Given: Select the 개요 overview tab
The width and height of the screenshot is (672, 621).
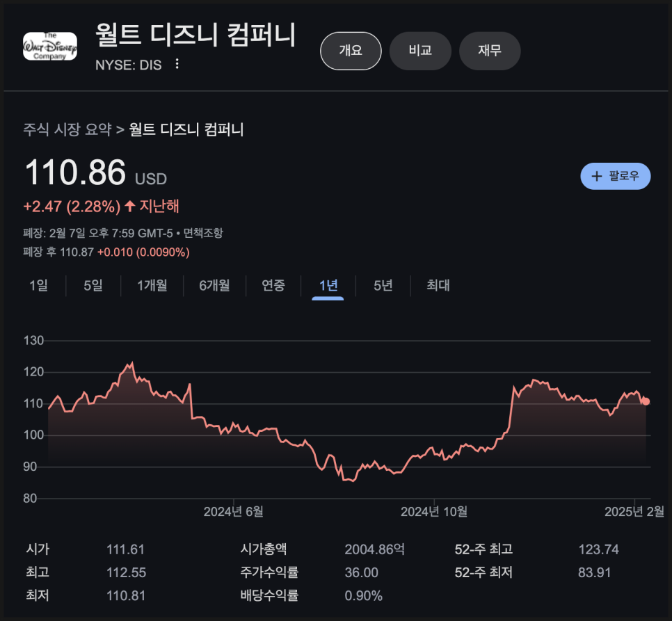Looking at the screenshot, I should tap(351, 51).
